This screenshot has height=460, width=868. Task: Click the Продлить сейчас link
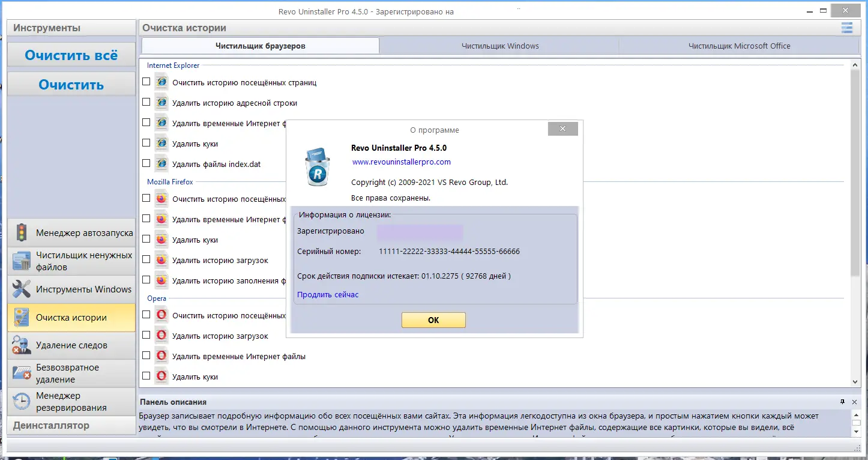point(328,295)
